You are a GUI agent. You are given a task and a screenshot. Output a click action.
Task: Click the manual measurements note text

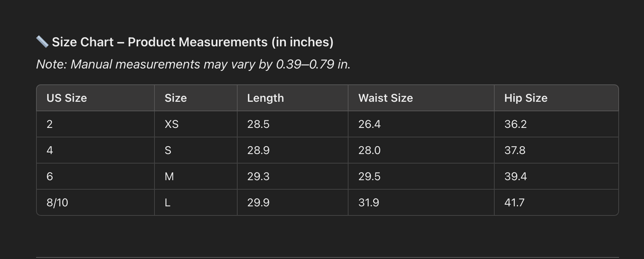coord(193,64)
